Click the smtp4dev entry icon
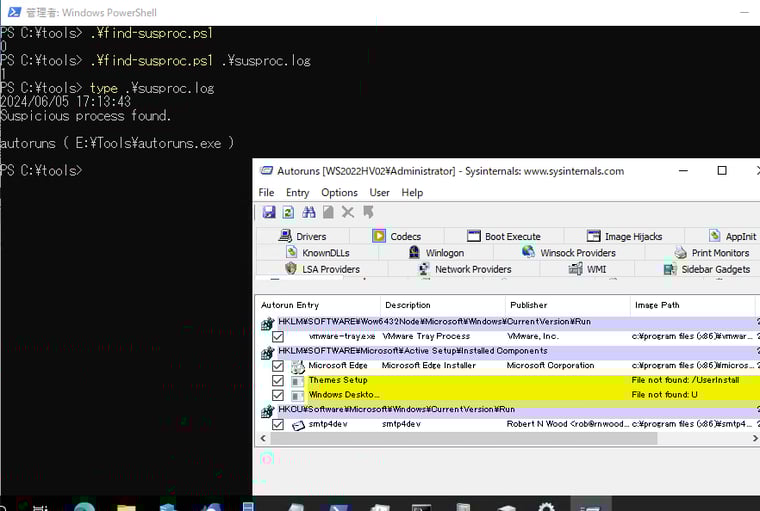 [x=298, y=425]
